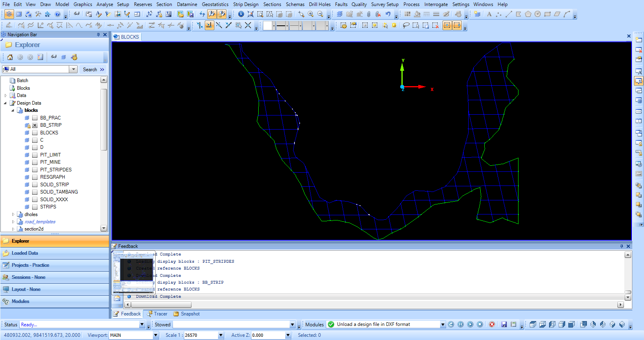Open the All filter dropdown in Explorer
644x340 pixels.
coord(73,69)
